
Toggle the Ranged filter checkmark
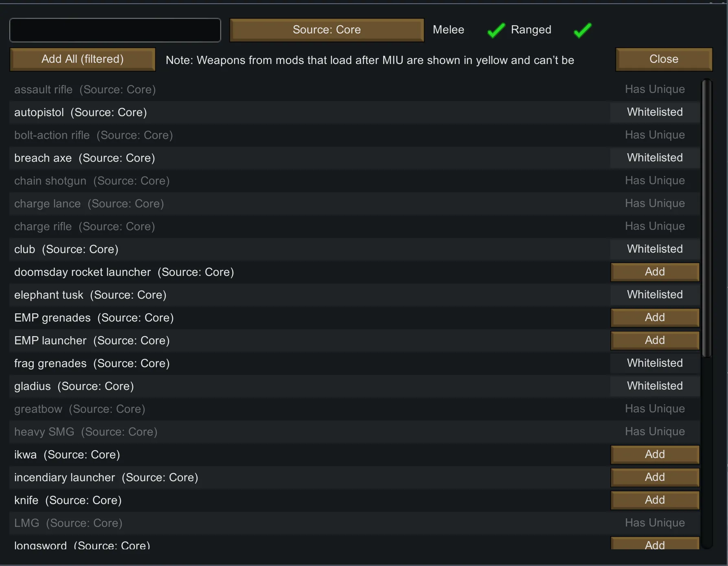(582, 30)
